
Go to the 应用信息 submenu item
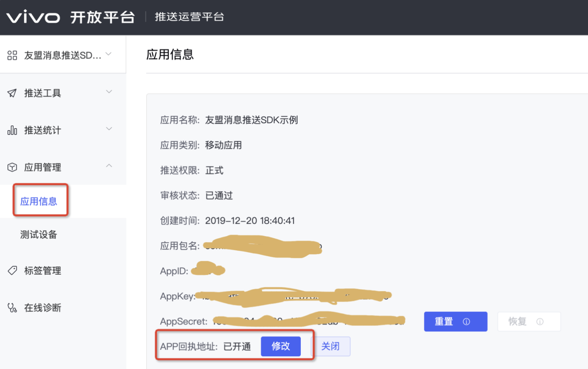point(39,201)
